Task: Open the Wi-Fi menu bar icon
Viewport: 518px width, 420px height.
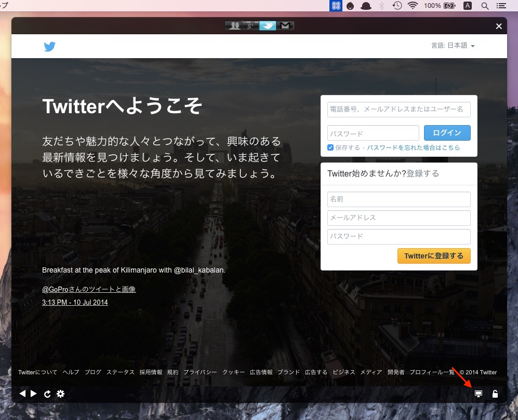Action: [413, 6]
